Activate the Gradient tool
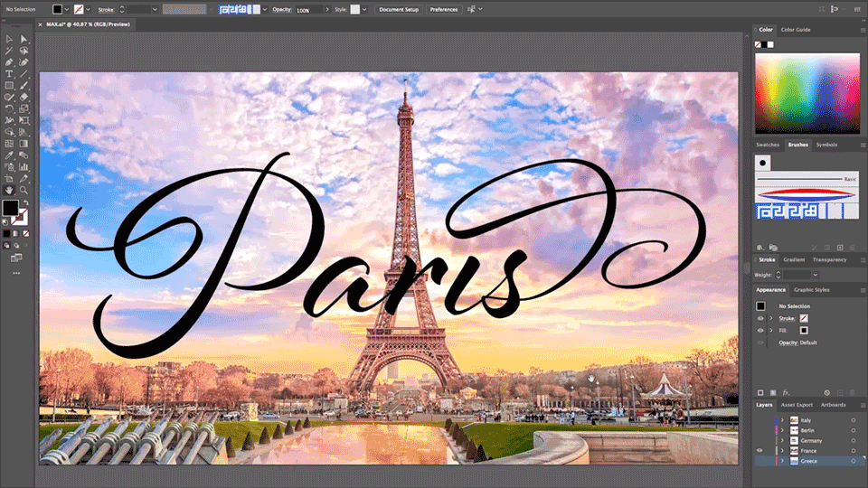 coord(24,144)
